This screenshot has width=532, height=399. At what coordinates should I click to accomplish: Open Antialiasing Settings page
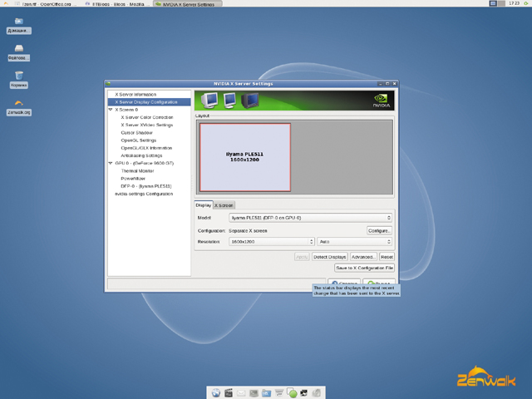tap(141, 155)
